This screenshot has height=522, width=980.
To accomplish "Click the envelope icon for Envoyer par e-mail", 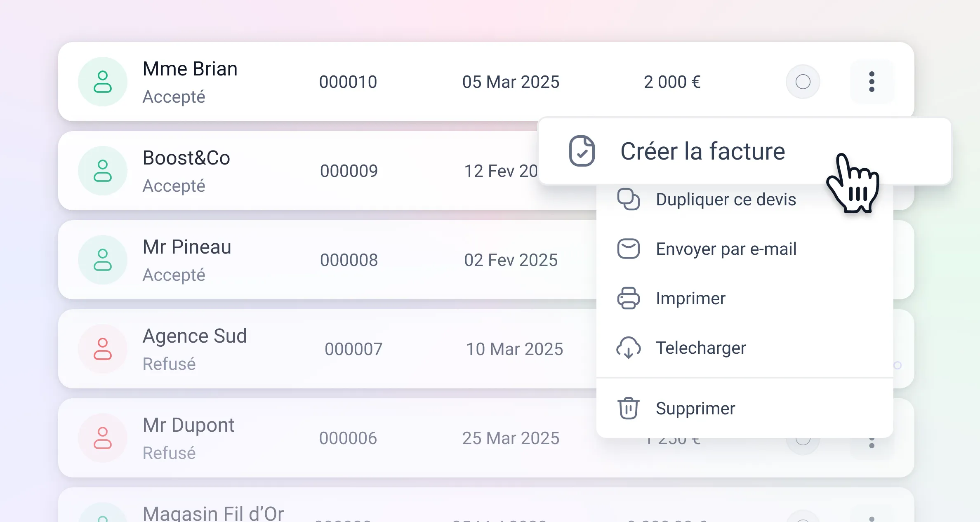I will pos(628,249).
